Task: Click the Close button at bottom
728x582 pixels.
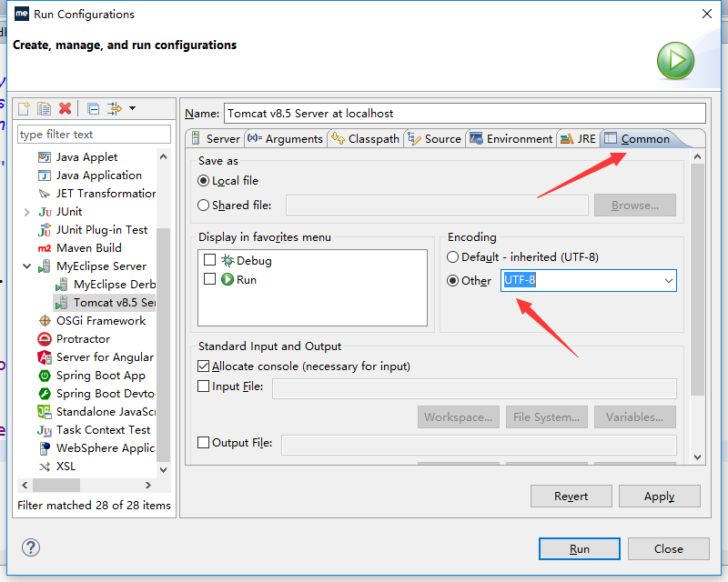Action: coord(669,549)
